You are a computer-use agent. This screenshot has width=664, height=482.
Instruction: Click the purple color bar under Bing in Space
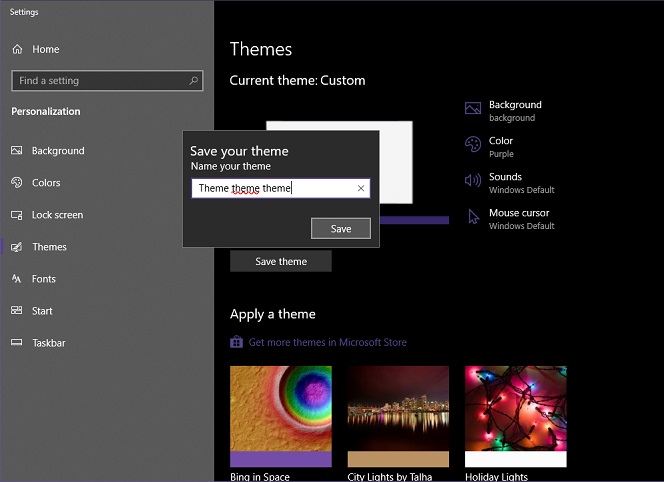(281, 459)
